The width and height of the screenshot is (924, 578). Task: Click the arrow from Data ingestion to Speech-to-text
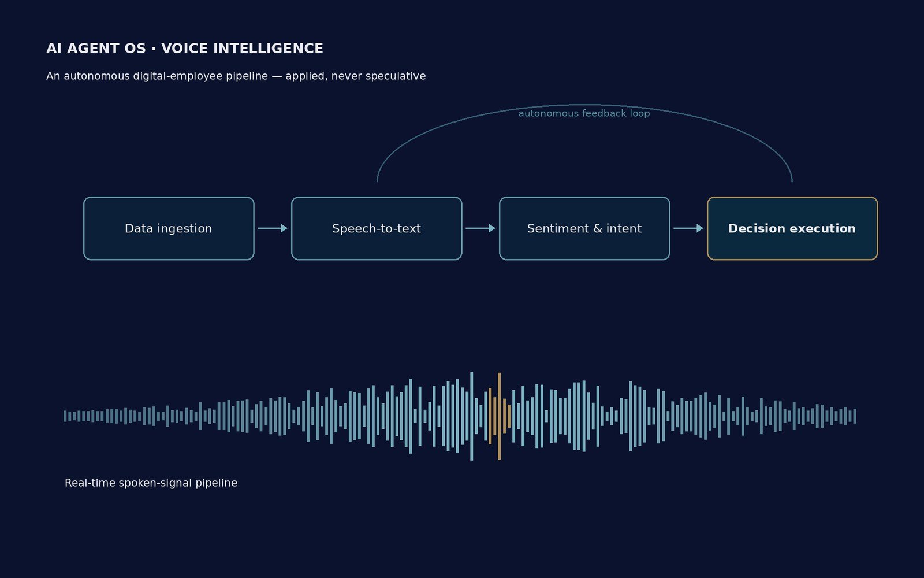(x=273, y=228)
